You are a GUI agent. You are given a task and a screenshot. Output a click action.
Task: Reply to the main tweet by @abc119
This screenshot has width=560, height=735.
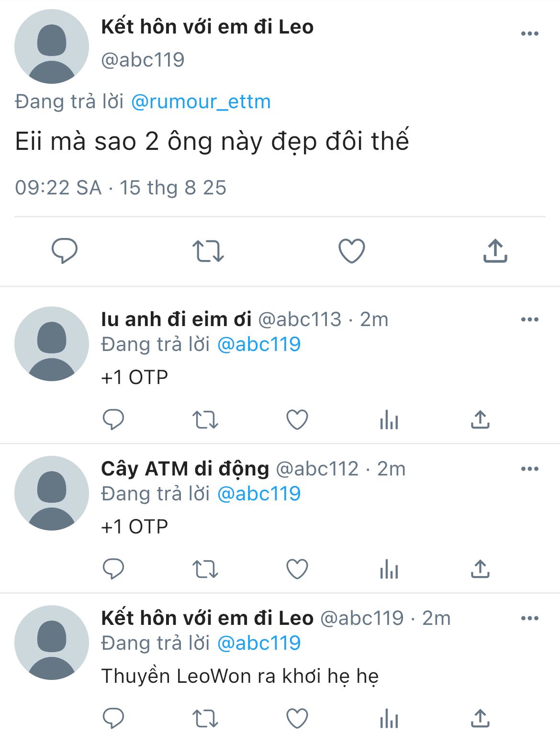coord(65,250)
